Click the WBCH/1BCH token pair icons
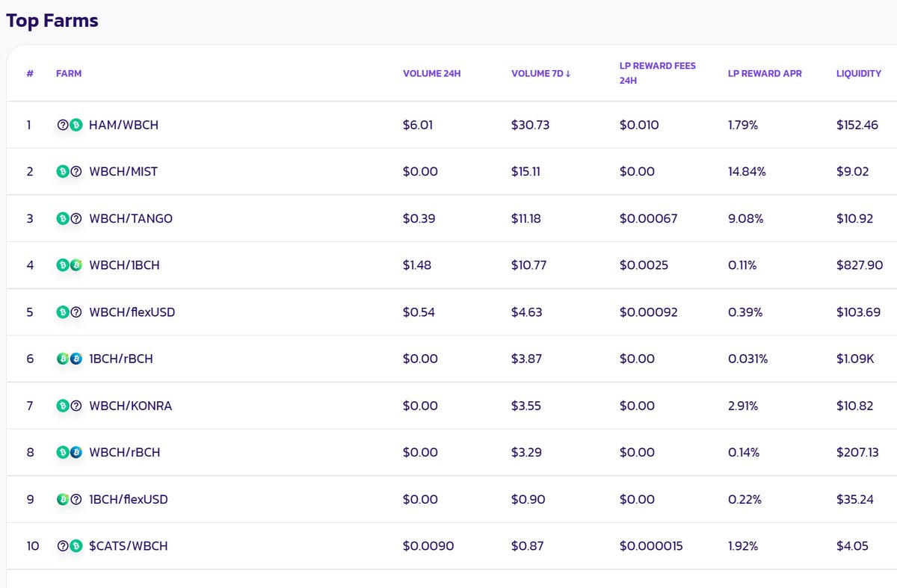 [x=70, y=265]
